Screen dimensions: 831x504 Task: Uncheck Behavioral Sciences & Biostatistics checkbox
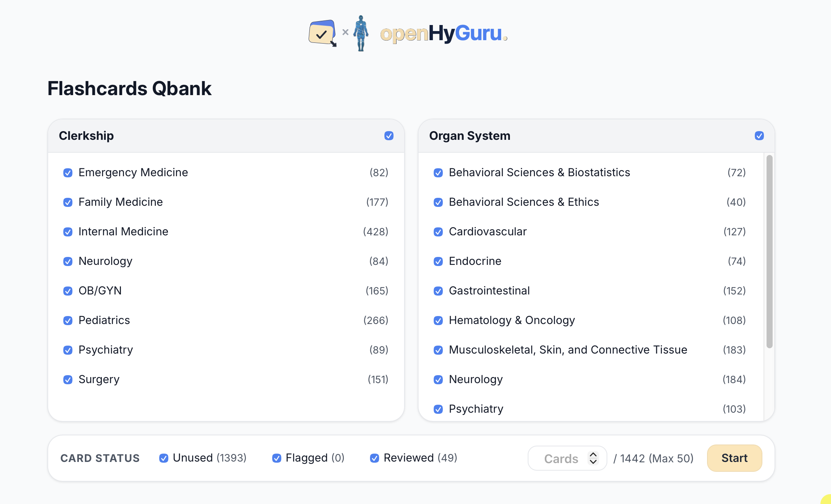tap(438, 173)
